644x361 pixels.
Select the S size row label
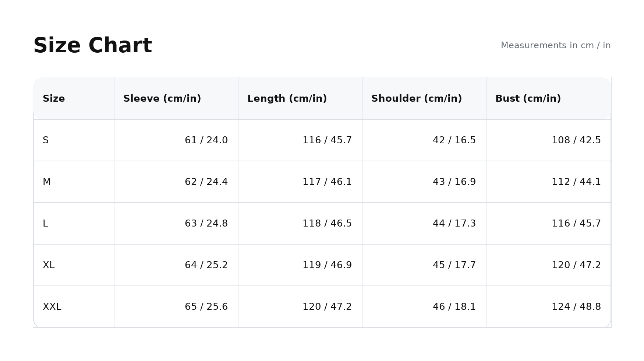[46, 140]
